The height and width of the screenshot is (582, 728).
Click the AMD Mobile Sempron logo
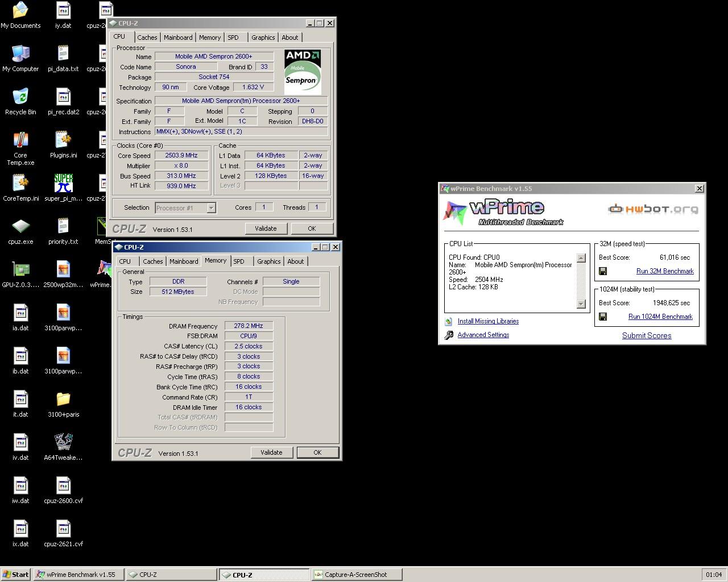click(303, 72)
